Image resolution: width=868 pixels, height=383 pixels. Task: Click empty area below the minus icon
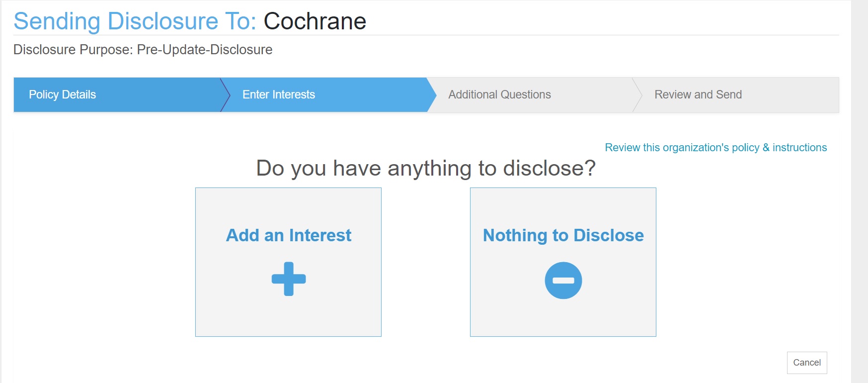(x=563, y=318)
